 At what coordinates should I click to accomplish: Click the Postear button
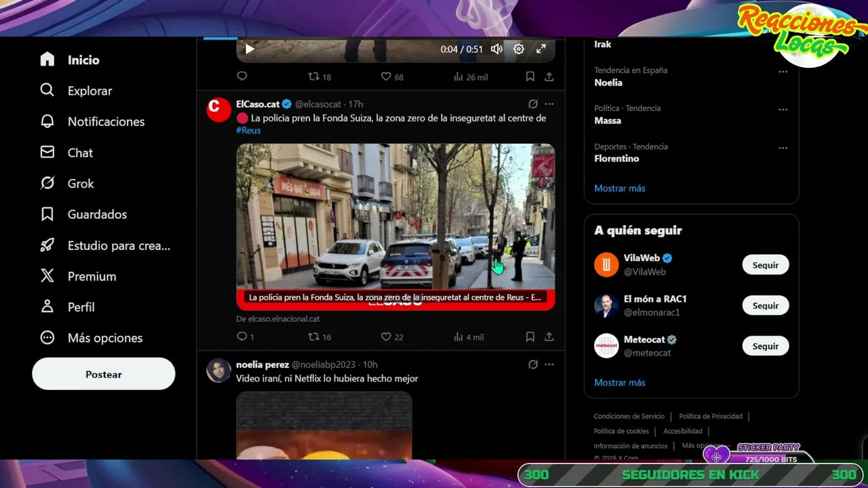click(104, 374)
